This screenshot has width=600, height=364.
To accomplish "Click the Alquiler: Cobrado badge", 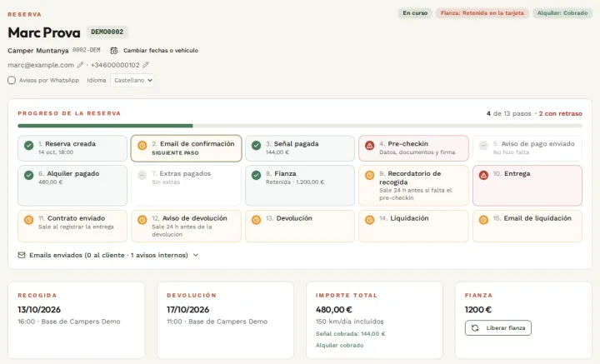I will (562, 13).
